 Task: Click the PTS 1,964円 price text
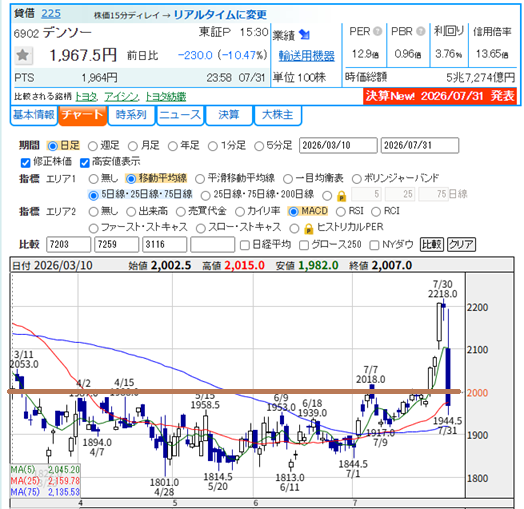(x=100, y=78)
